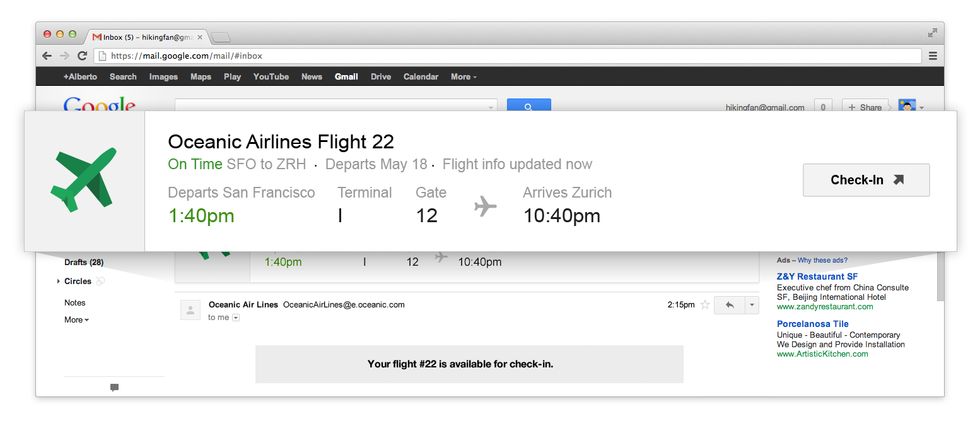Go to Calendar in the Google bar
This screenshot has width=980, height=428.
(x=421, y=77)
